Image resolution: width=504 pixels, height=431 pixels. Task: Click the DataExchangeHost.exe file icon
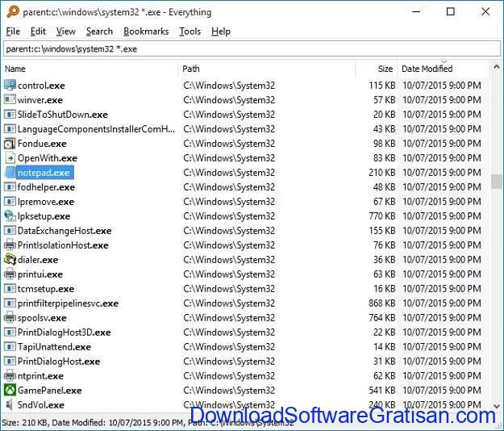(10, 231)
